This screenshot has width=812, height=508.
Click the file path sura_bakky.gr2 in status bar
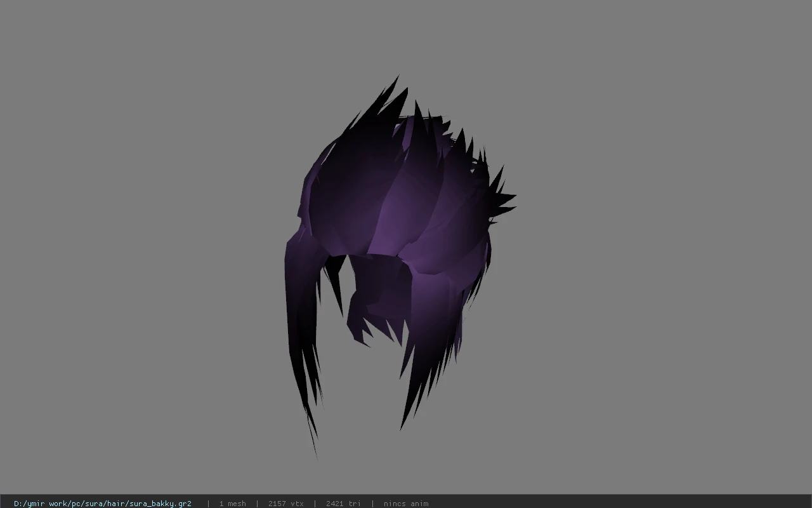click(x=103, y=504)
